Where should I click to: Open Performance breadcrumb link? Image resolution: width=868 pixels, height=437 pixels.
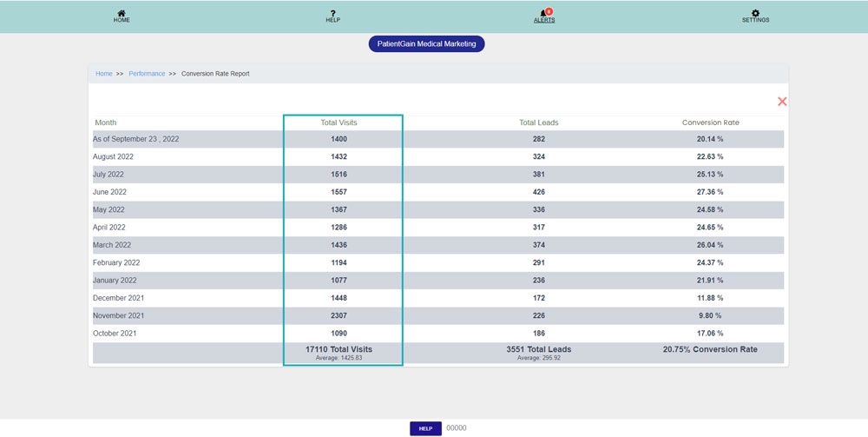147,74
